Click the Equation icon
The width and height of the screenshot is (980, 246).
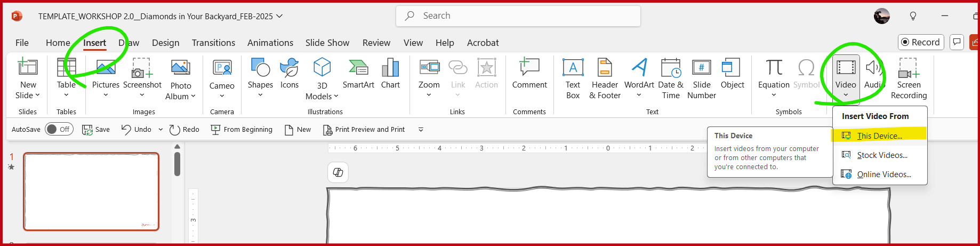[774, 67]
